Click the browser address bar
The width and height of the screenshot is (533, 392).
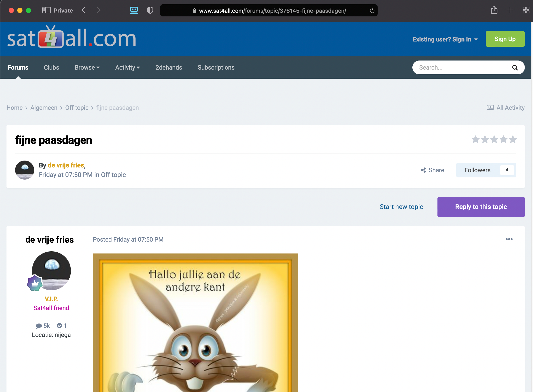pyautogui.click(x=269, y=10)
